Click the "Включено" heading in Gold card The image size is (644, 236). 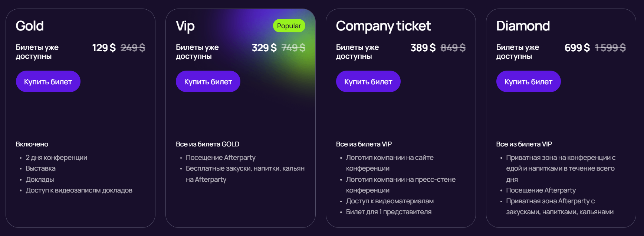32,144
